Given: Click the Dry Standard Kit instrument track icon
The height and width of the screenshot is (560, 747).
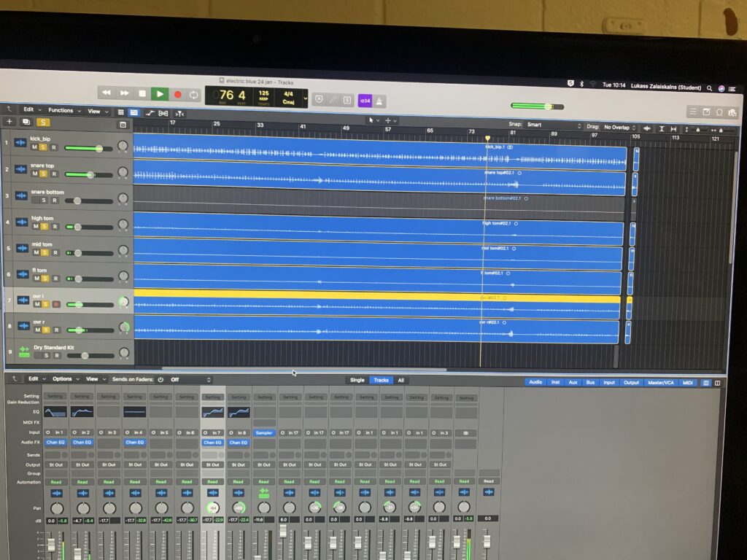Looking at the screenshot, I should [x=24, y=351].
